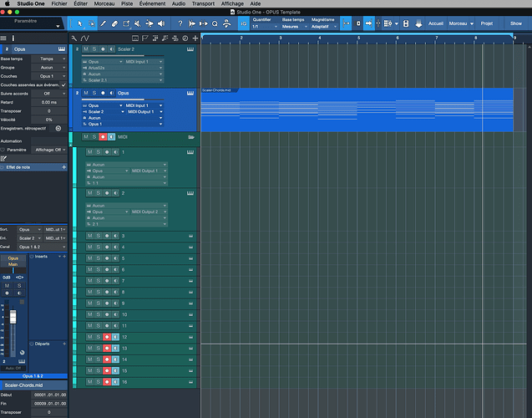Toggle 'Couches asservies aux événem.' checkbox

pyautogui.click(x=63, y=85)
